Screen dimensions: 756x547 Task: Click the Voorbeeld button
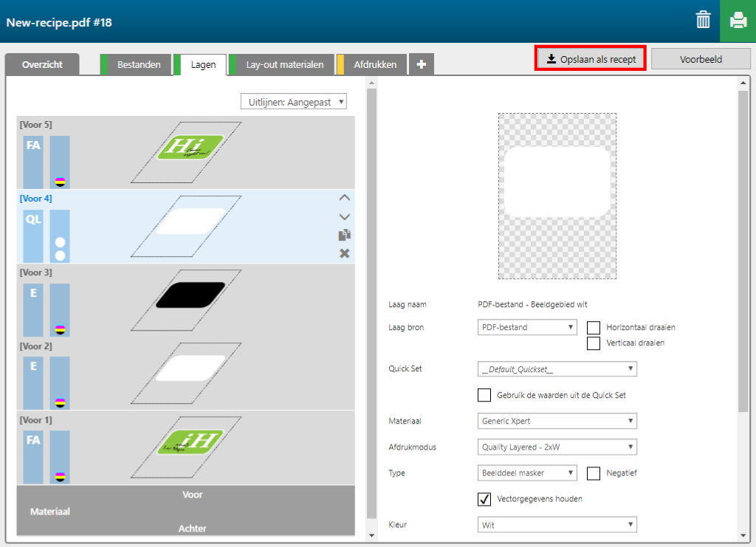[701, 59]
